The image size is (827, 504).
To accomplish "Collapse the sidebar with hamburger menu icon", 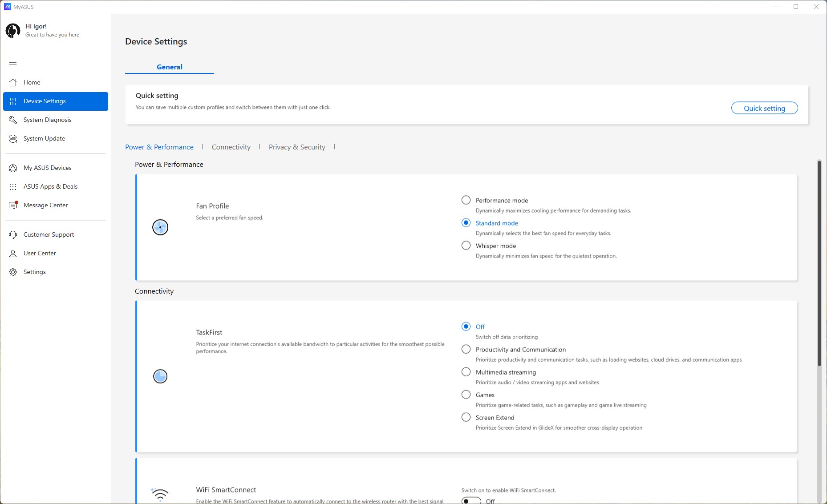I will pyautogui.click(x=13, y=65).
